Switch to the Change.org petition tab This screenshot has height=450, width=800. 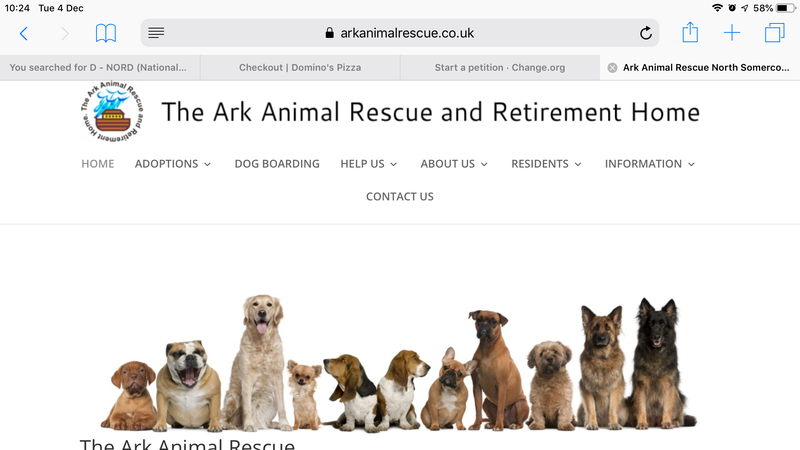click(500, 67)
